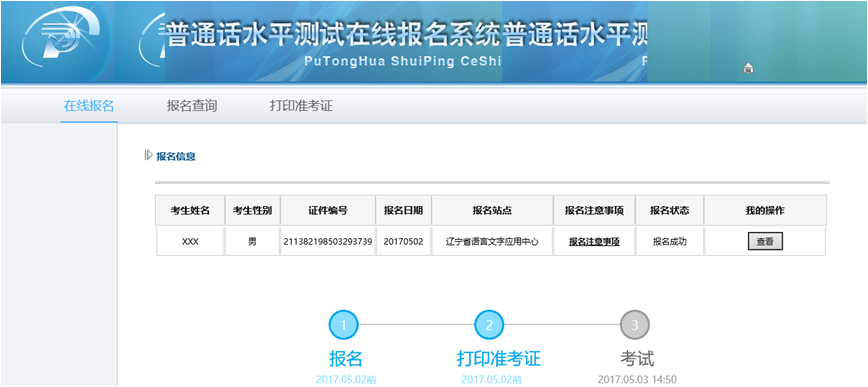Viewport: 868px width, 387px height.
Task: Click the 查看 button
Action: pyautogui.click(x=765, y=241)
